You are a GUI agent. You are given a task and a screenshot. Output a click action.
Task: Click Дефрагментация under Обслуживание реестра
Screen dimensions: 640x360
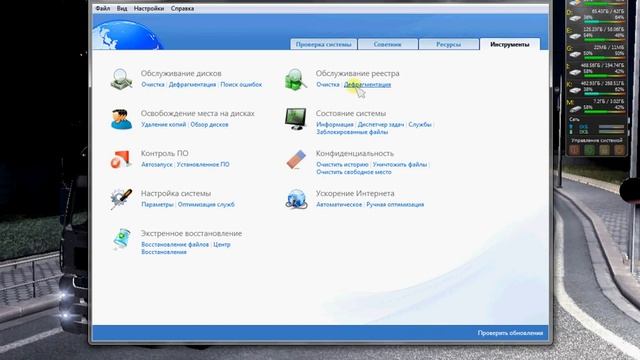(x=367, y=84)
